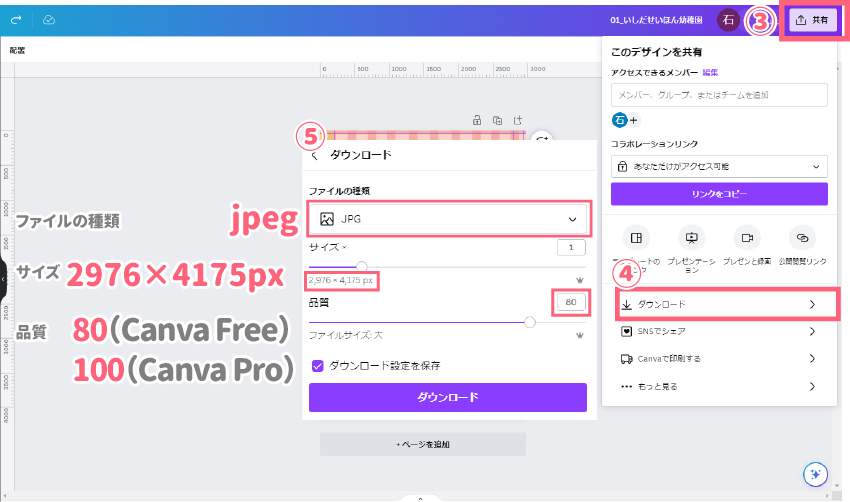
Task: Click the redo arrow icon
Action: tap(16, 20)
